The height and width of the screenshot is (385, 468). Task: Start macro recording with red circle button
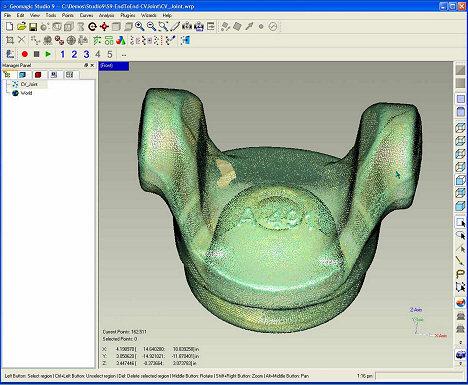[25, 54]
